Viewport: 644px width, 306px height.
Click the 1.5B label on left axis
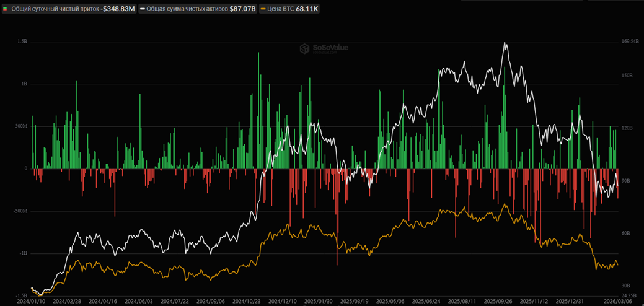tap(22, 42)
